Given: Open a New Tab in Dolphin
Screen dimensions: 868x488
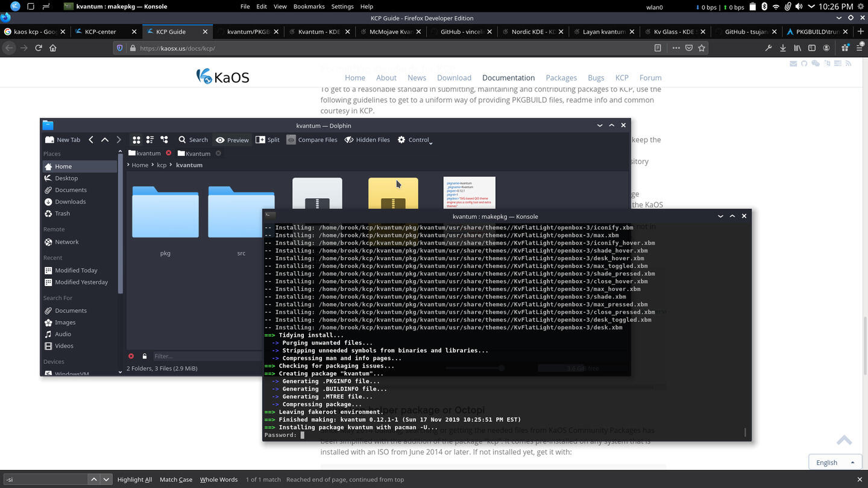Looking at the screenshot, I should [62, 139].
